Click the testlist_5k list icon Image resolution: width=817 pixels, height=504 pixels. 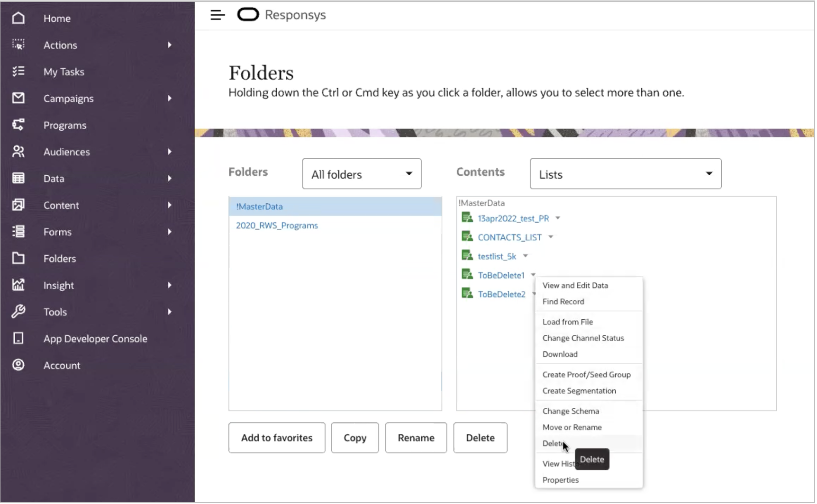(x=467, y=255)
